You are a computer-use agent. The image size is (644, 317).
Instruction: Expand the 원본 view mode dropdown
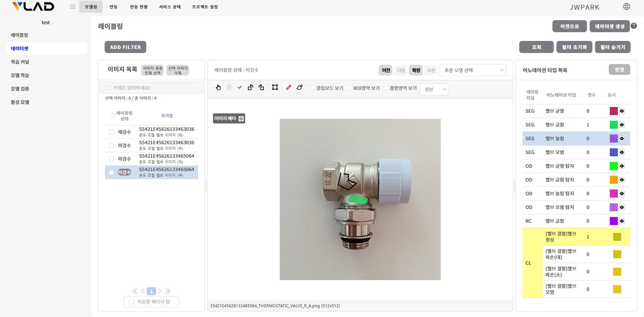434,89
